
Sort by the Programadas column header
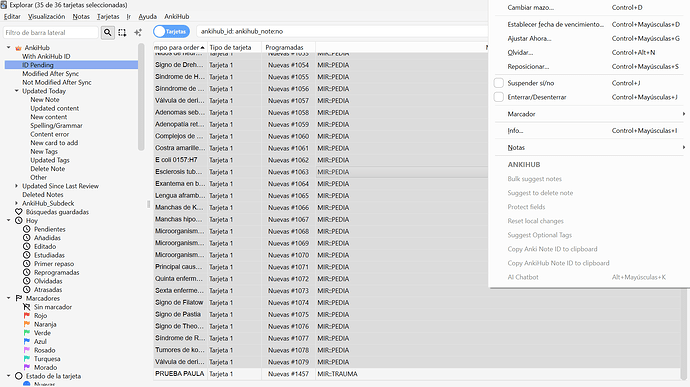tap(288, 47)
